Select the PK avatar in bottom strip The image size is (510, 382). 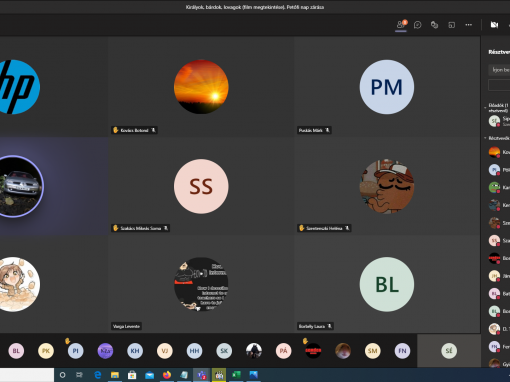coord(46,351)
